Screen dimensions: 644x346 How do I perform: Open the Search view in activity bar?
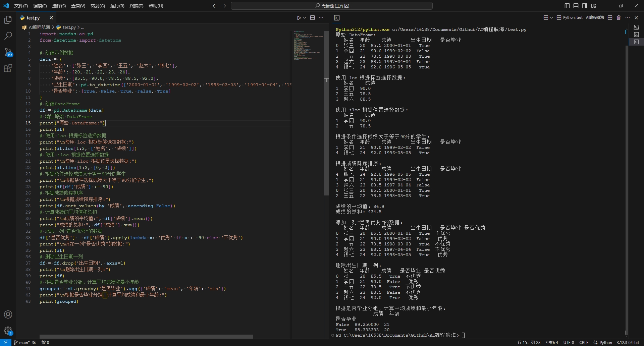tap(8, 36)
